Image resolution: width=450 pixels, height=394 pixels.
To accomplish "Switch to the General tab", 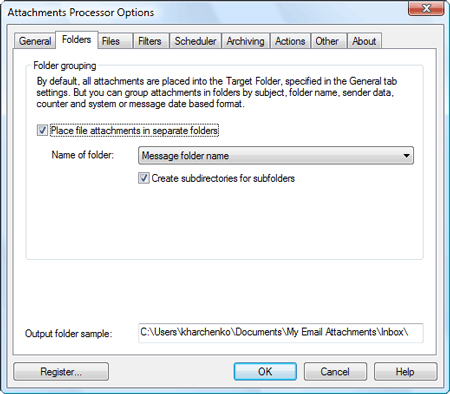I will click(35, 41).
